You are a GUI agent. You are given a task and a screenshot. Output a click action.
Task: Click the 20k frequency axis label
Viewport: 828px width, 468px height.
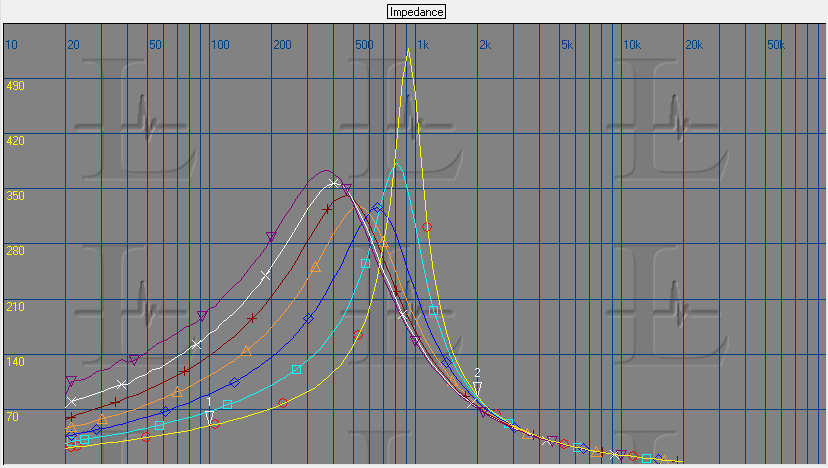click(x=694, y=45)
